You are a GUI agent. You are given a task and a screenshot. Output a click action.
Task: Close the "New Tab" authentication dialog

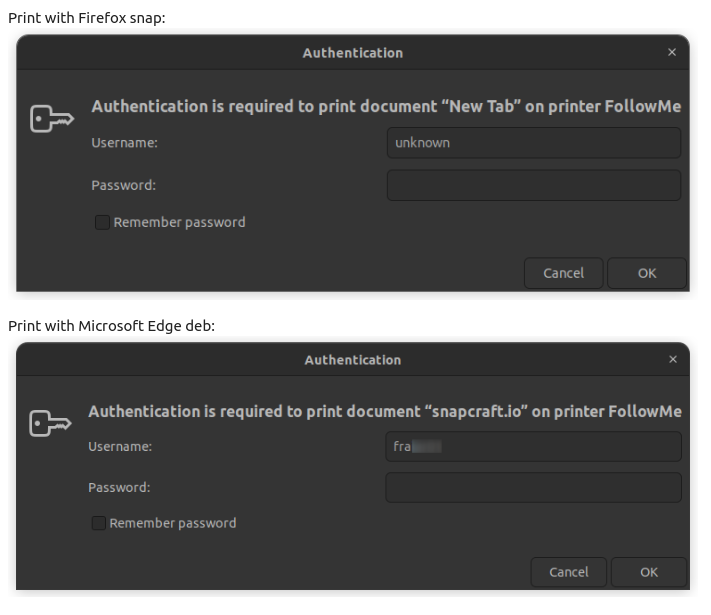pyautogui.click(x=671, y=53)
